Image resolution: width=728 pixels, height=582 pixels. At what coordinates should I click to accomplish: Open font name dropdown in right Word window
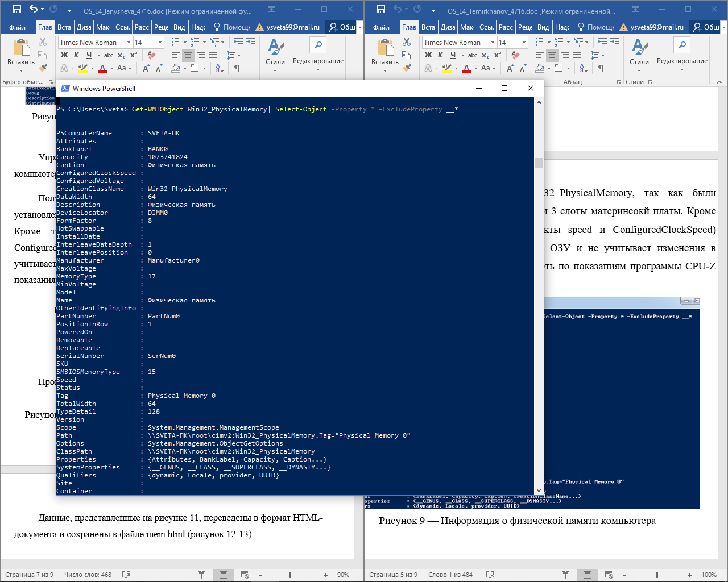coord(493,42)
